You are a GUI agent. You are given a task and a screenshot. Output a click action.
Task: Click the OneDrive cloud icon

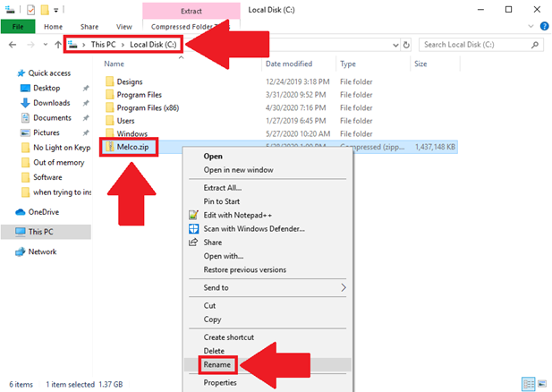point(22,211)
